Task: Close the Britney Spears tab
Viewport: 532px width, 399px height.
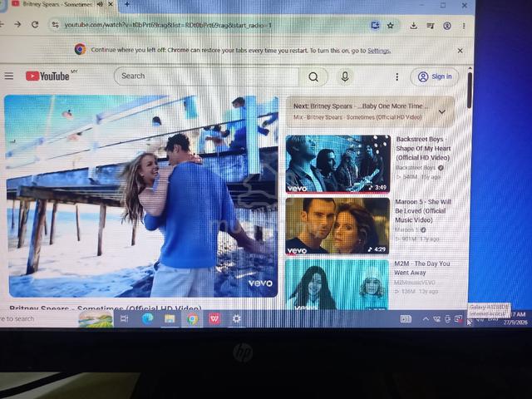Action: pyautogui.click(x=111, y=4)
